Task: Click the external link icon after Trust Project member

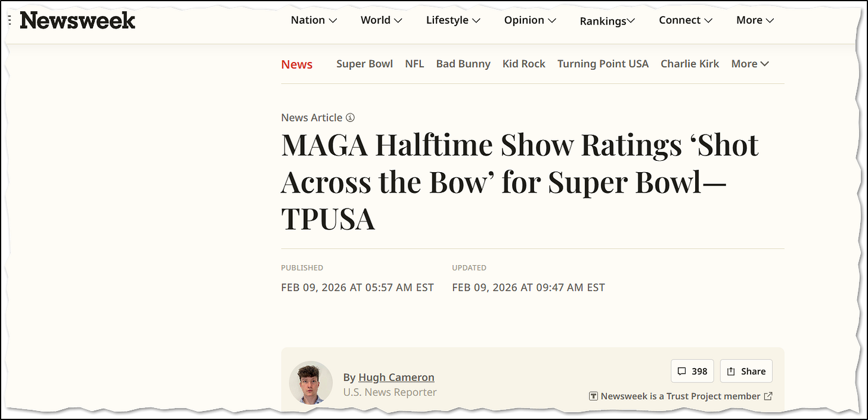Action: click(x=768, y=396)
